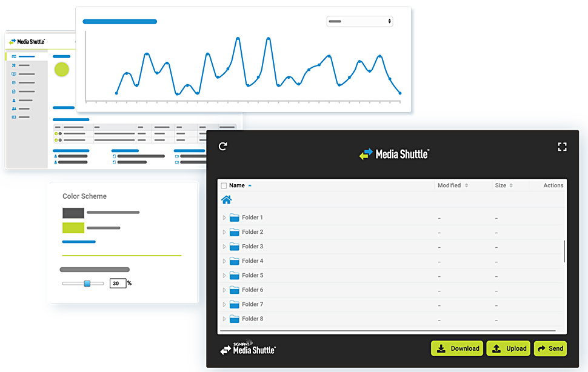Click the blue link under the color swatches
588x372 pixels.
coord(79,242)
